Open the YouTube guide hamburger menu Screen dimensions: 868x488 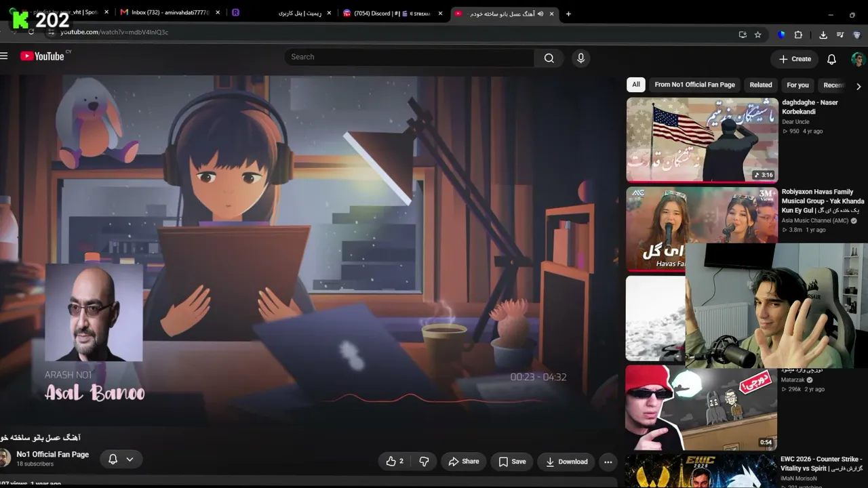pos(4,56)
